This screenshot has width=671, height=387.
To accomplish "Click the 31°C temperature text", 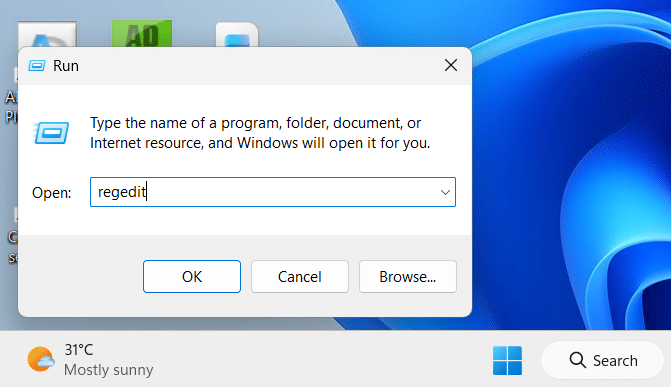I will pyautogui.click(x=78, y=350).
